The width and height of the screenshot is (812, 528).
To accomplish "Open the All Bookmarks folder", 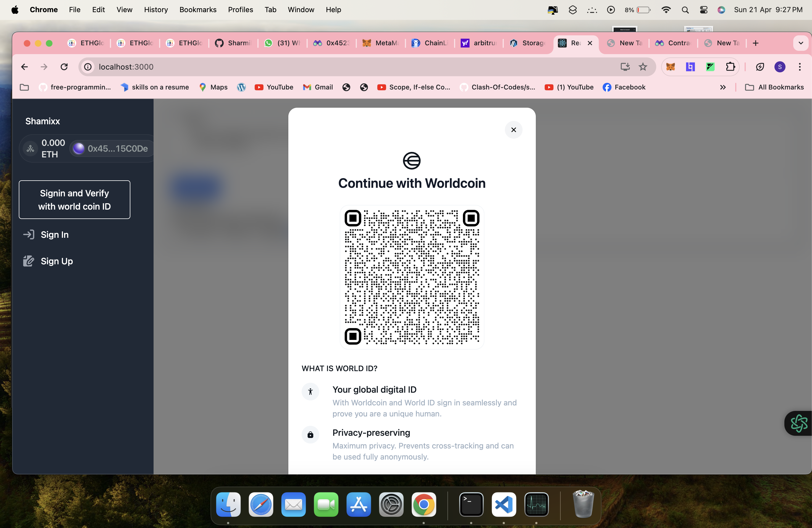I will pyautogui.click(x=774, y=87).
